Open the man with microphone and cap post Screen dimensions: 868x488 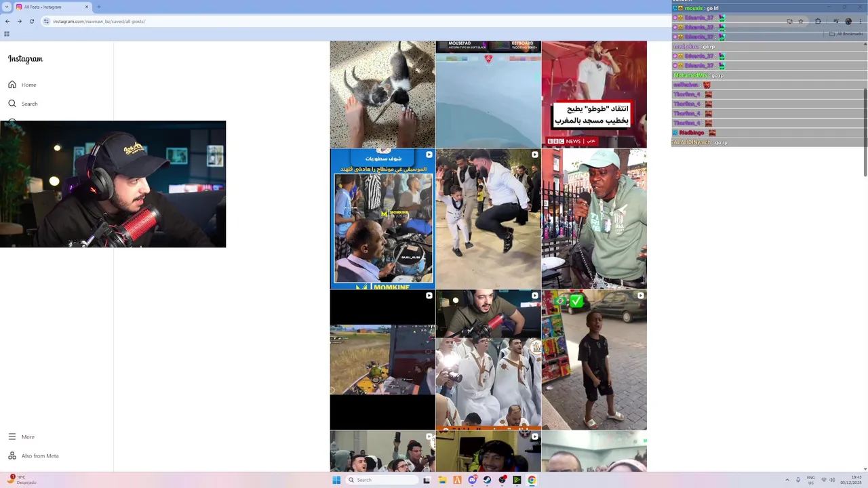[594, 219]
